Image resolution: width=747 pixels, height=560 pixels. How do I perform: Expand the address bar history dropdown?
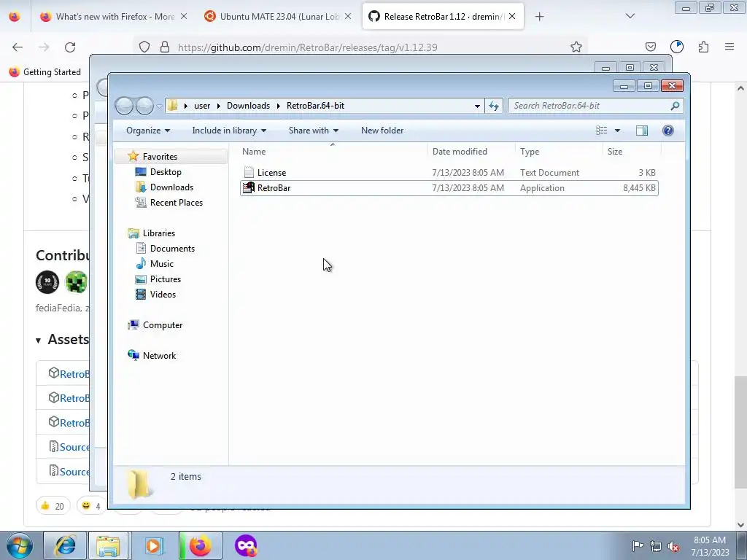point(477,106)
